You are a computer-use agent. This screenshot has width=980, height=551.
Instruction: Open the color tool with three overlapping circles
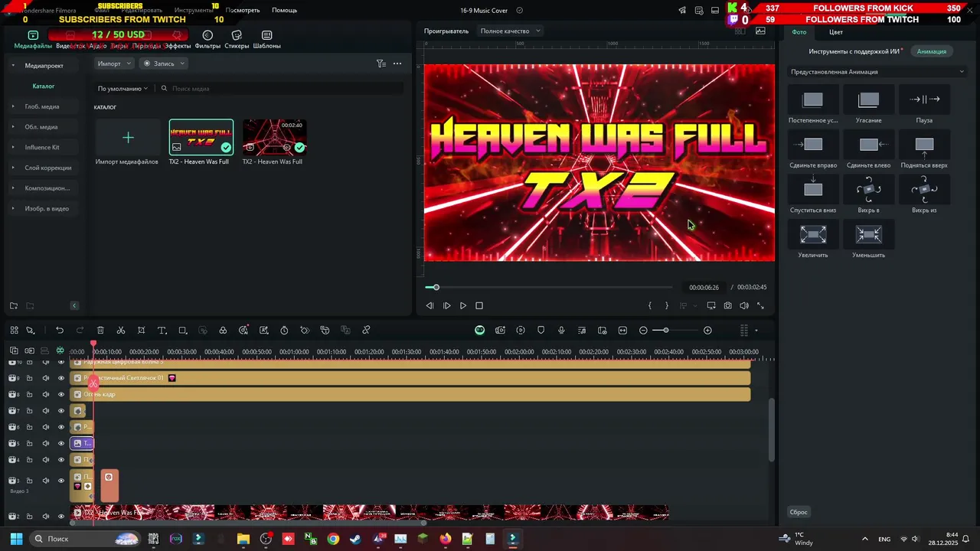(223, 331)
